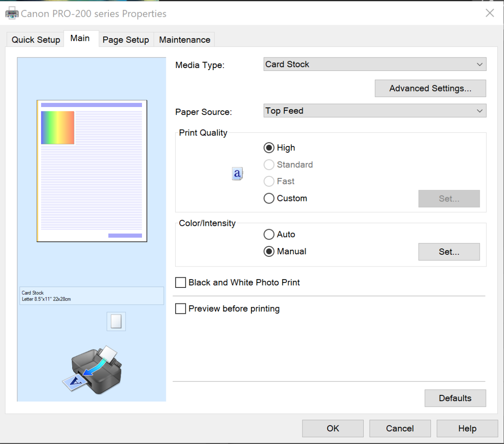
Task: Open Help
Action: click(x=467, y=428)
